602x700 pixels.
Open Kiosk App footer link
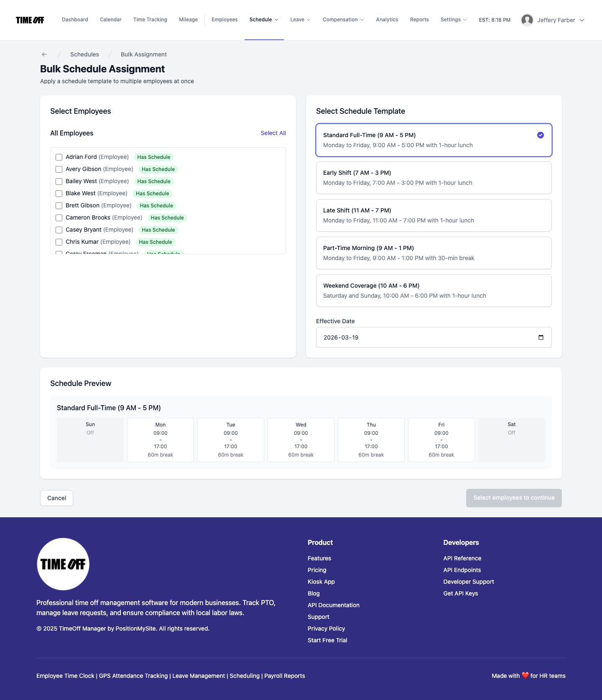pyautogui.click(x=321, y=582)
